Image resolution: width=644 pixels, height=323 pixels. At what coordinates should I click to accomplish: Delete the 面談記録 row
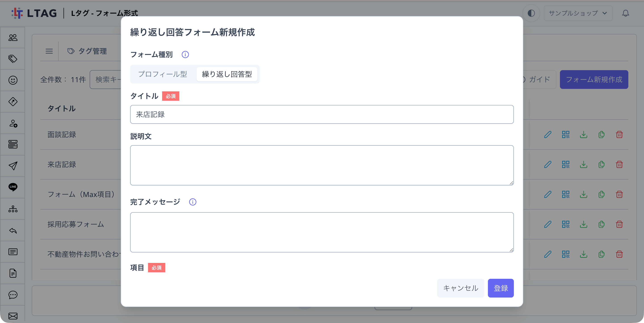pos(619,135)
